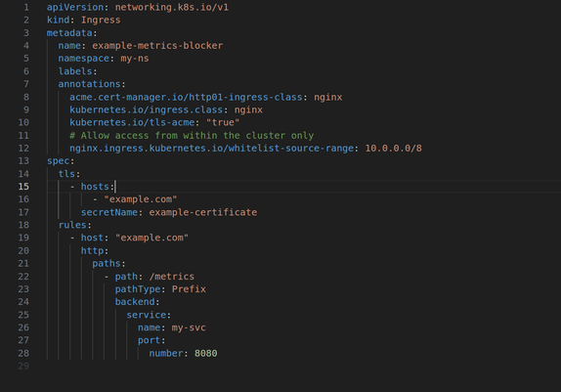Click the value example-certificate
This screenshot has width=561, height=392.
click(203, 212)
